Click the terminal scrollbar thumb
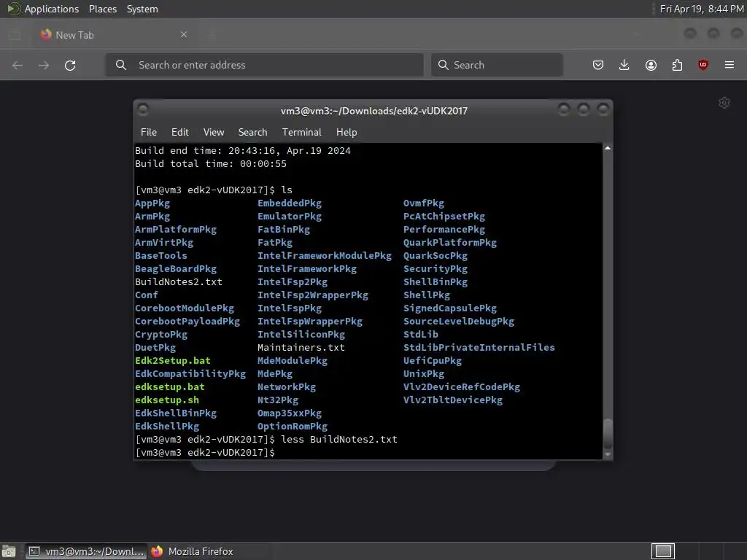The image size is (747, 560). [x=608, y=433]
